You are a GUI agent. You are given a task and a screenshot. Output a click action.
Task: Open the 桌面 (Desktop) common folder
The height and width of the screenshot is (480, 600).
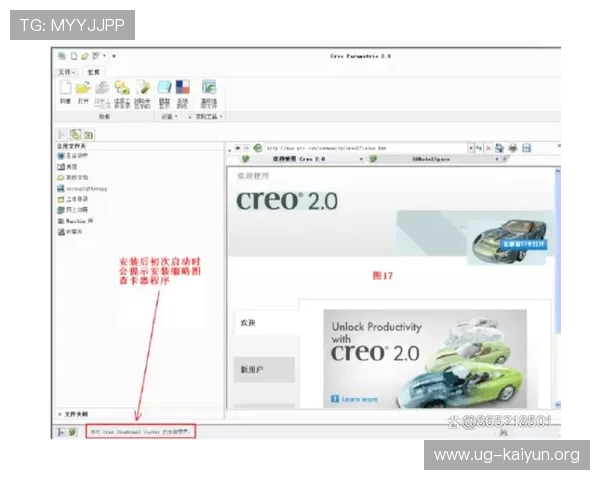(68, 167)
